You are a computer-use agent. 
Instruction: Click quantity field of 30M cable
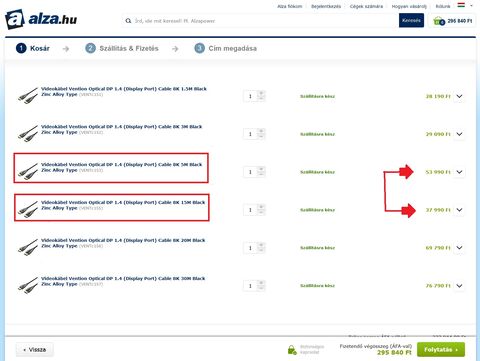[x=250, y=286]
